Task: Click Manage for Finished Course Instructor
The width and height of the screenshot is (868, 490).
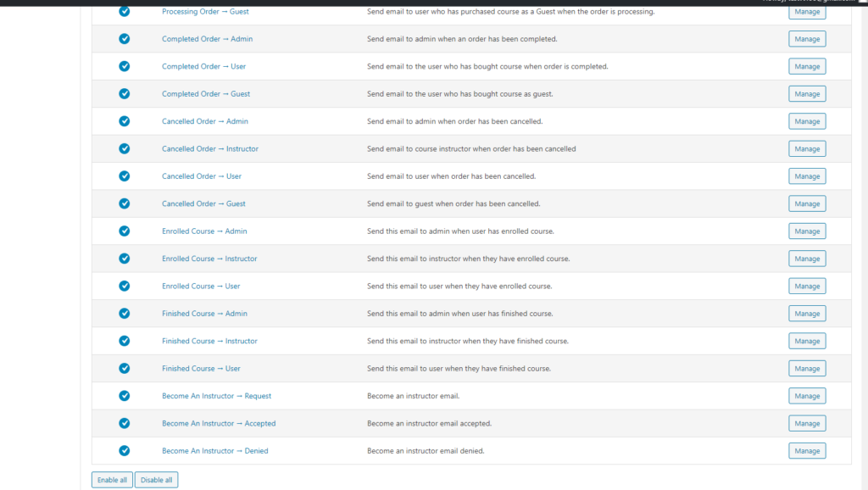Action: (x=807, y=341)
